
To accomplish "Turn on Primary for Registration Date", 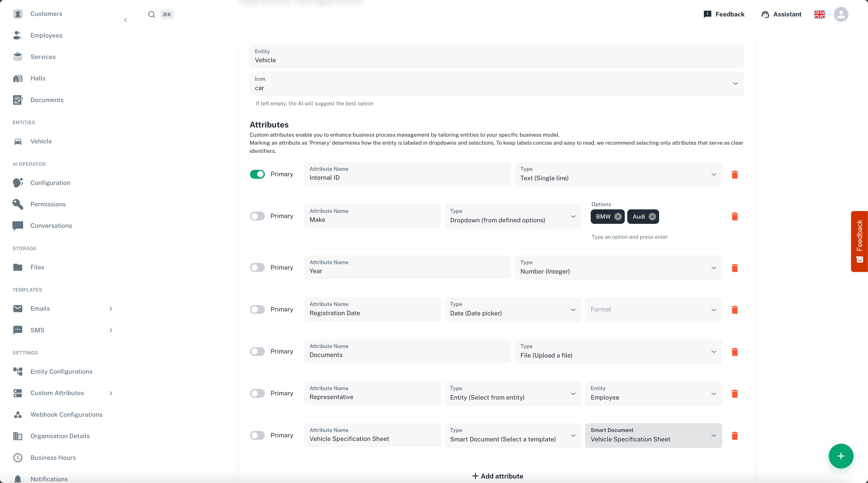I will (x=257, y=309).
